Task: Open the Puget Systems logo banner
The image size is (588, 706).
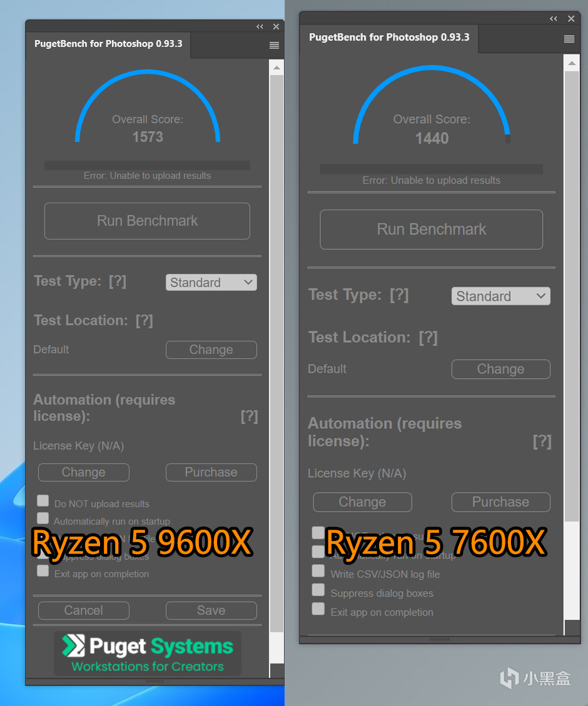Action: click(x=148, y=653)
